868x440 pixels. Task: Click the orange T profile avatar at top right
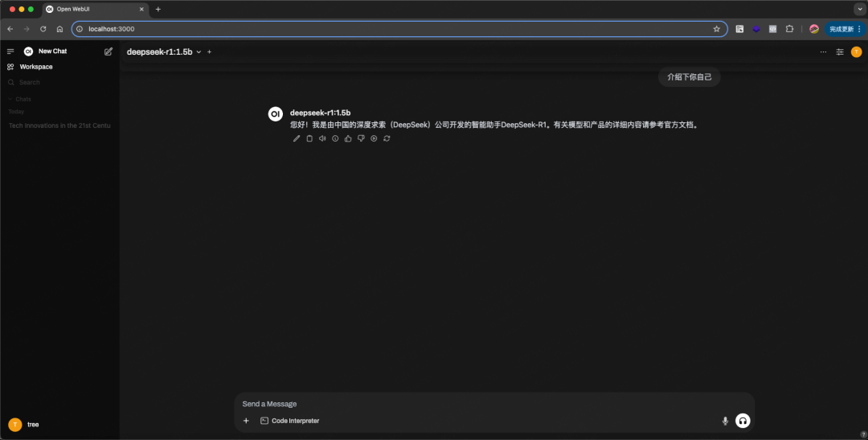pyautogui.click(x=857, y=52)
